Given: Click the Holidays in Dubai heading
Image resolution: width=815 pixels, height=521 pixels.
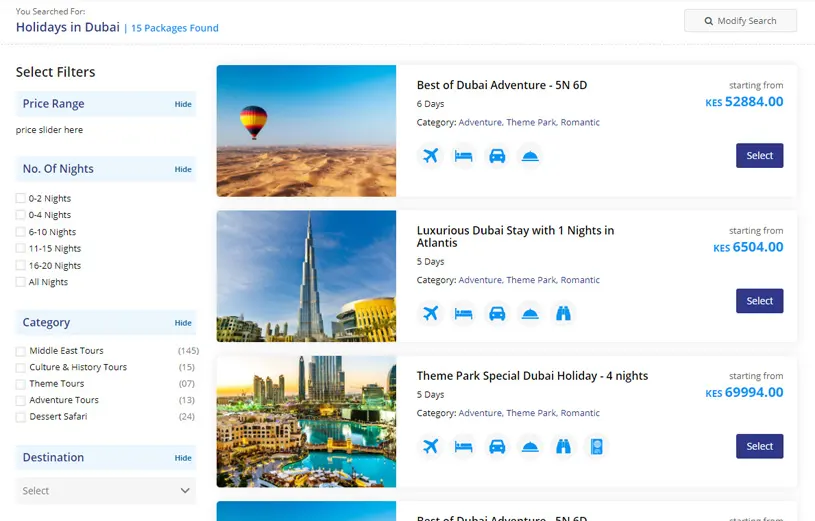Looking at the screenshot, I should (68, 27).
